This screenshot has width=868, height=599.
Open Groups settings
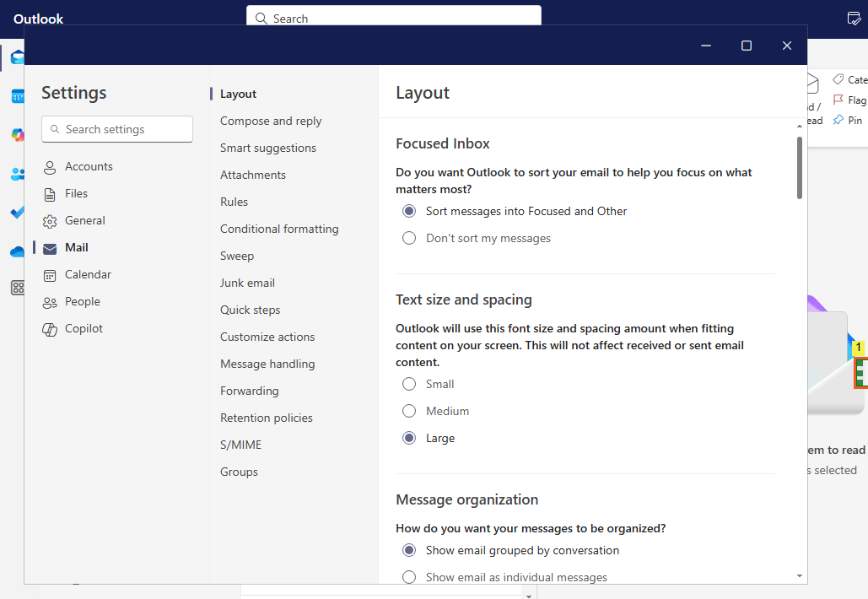pyautogui.click(x=240, y=472)
